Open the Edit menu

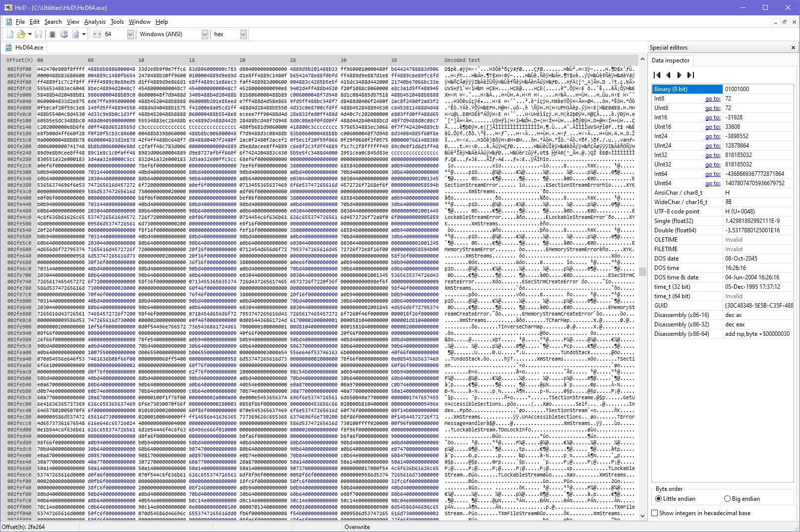click(35, 22)
